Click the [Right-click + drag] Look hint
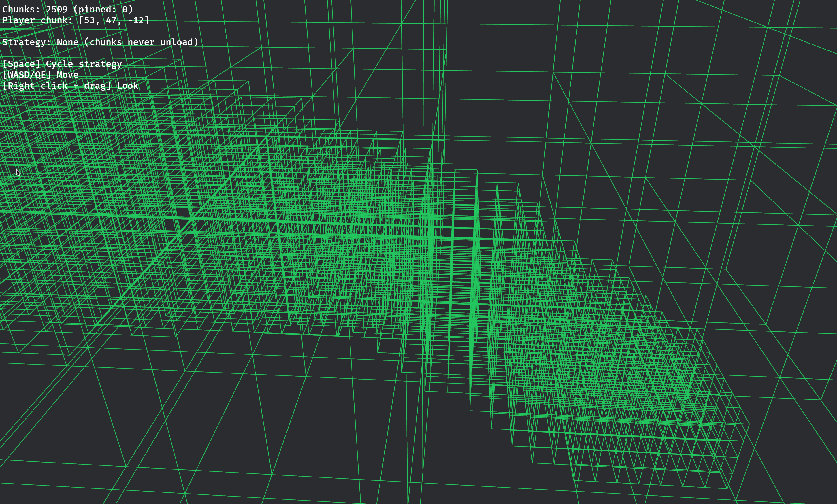837x504 pixels. coord(70,86)
